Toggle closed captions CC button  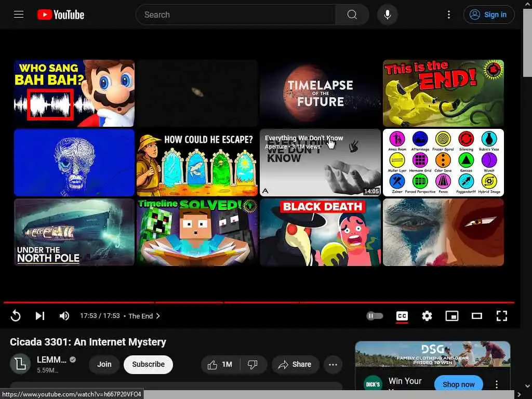(402, 316)
